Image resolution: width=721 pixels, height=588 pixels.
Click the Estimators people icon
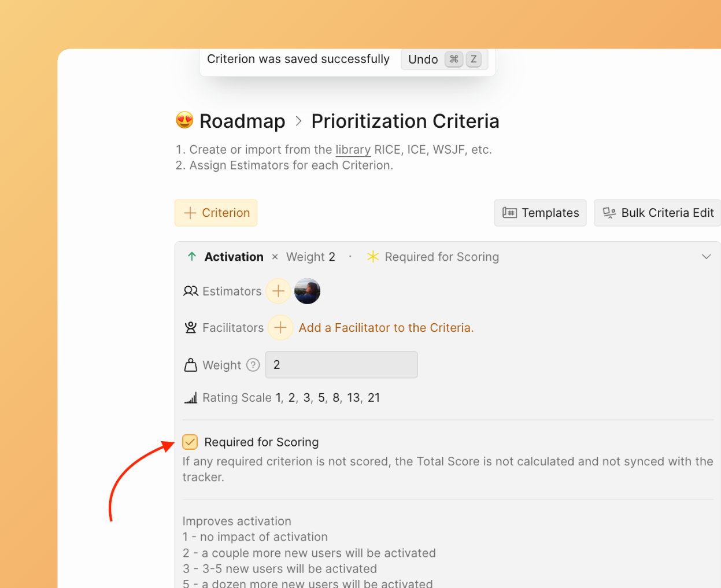190,291
